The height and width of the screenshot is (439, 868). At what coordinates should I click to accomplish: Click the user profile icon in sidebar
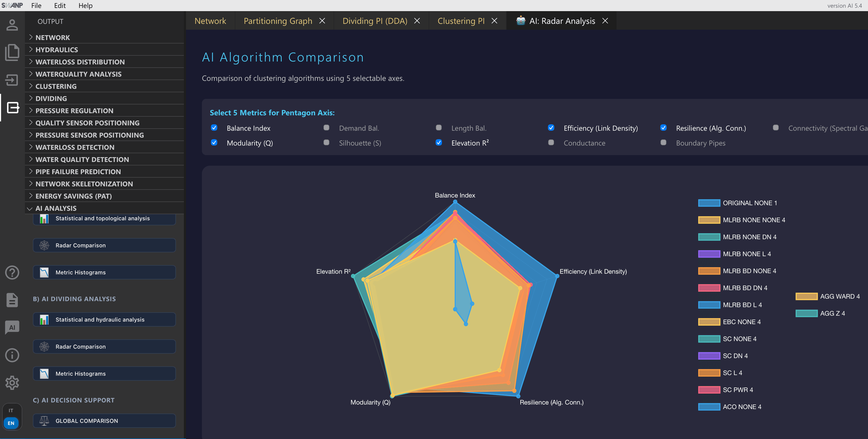click(x=12, y=25)
